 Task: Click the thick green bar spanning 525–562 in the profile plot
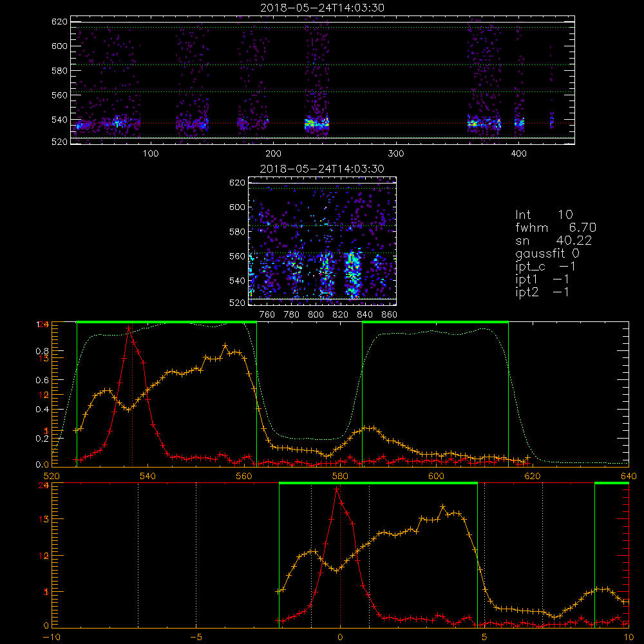tap(167, 322)
